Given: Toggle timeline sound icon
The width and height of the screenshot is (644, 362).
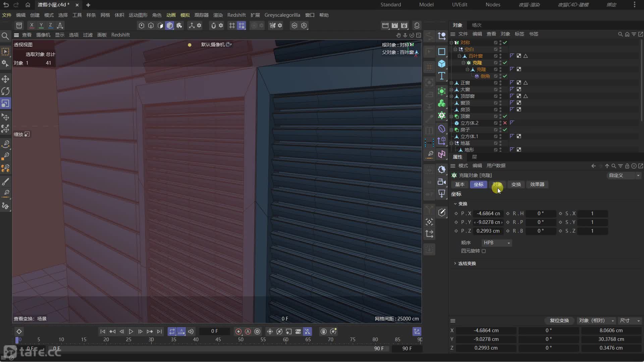Looking at the screenshot, I should tap(191, 331).
